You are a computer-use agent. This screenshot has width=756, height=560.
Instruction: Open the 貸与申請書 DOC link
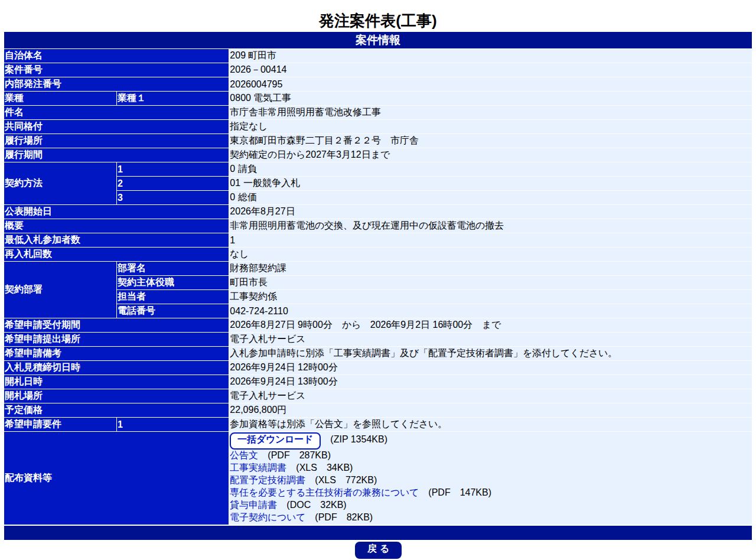(253, 505)
